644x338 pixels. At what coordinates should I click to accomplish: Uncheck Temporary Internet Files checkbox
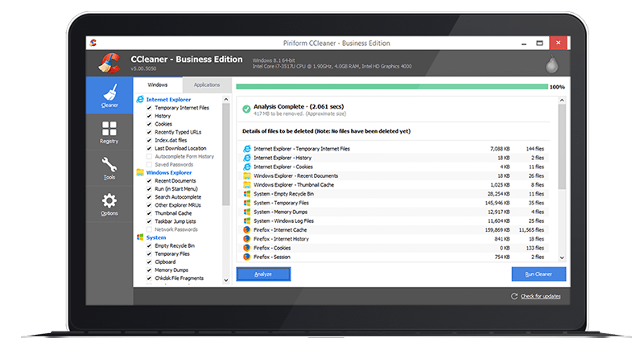[149, 108]
